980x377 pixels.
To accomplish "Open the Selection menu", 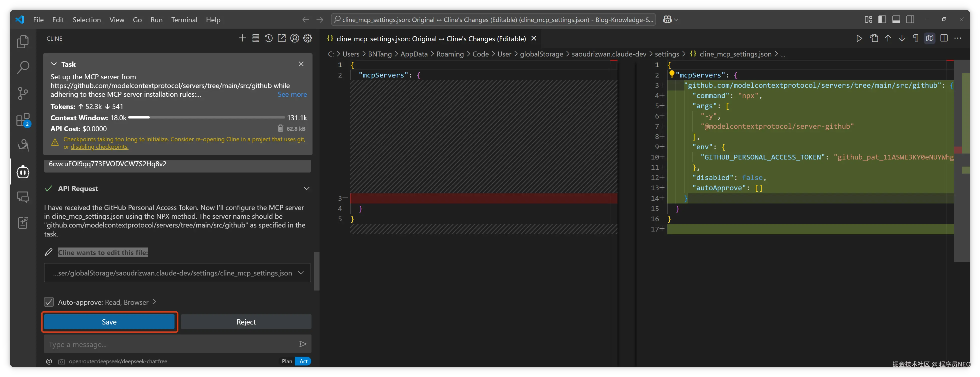I will click(86, 20).
